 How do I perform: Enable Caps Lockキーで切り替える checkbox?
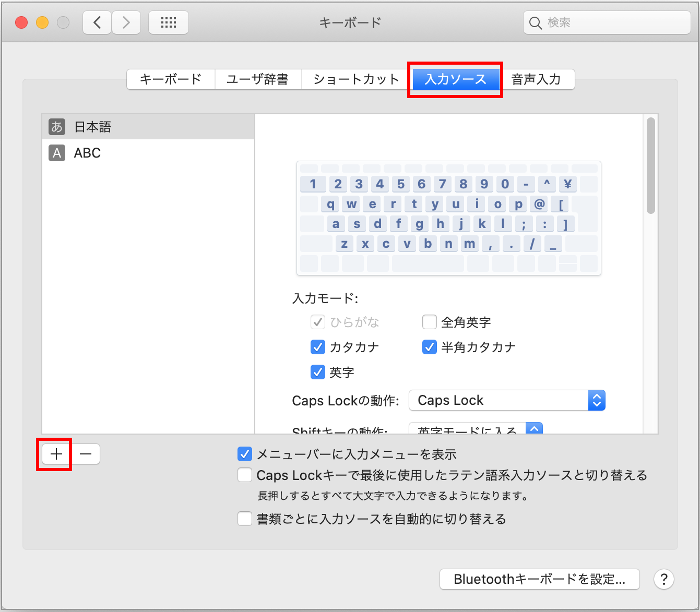point(245,475)
